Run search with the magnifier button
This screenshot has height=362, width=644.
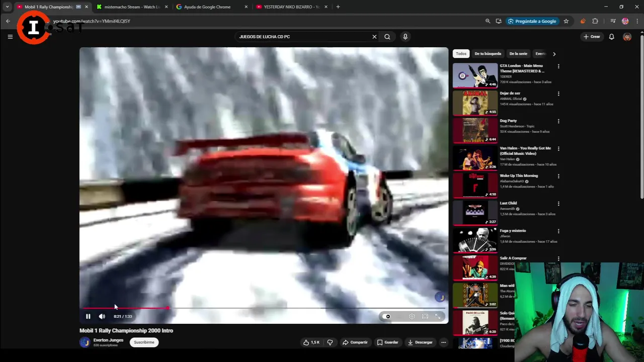coord(387,37)
